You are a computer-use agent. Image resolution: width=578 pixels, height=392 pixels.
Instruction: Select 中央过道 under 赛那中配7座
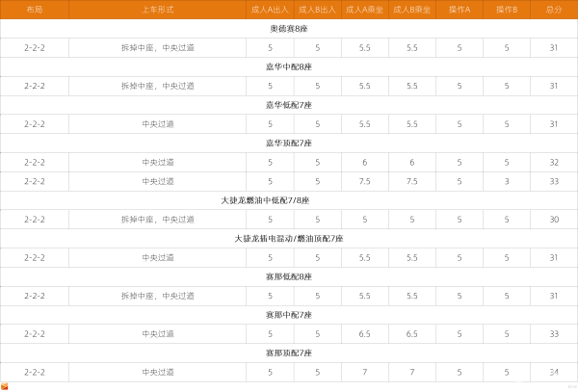[x=157, y=334]
